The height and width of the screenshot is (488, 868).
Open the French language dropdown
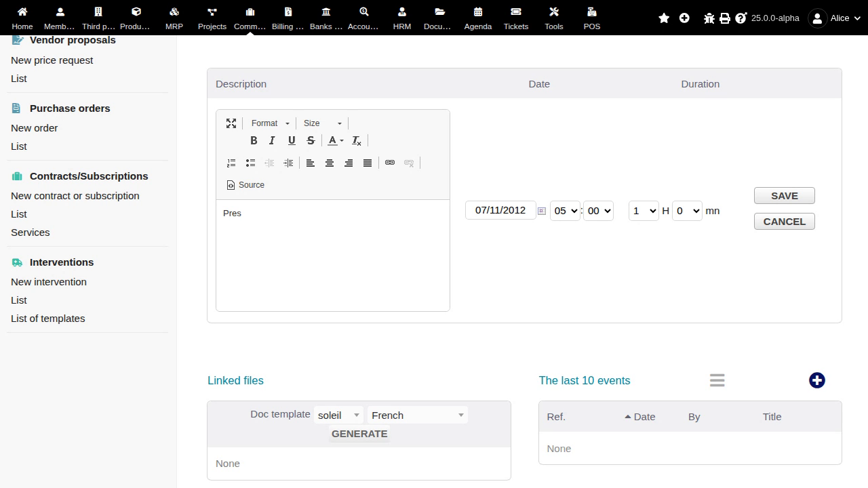point(418,415)
